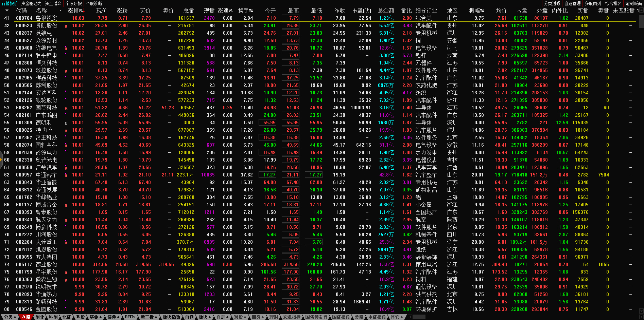644x320 pixels.
Task: Click the R marker beside 贵航股份
Action: coord(66,26)
